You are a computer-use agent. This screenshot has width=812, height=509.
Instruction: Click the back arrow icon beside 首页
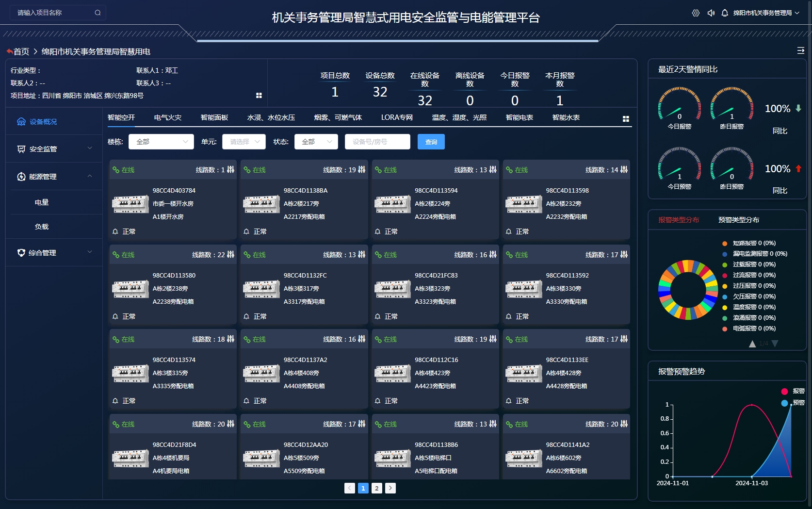point(9,51)
